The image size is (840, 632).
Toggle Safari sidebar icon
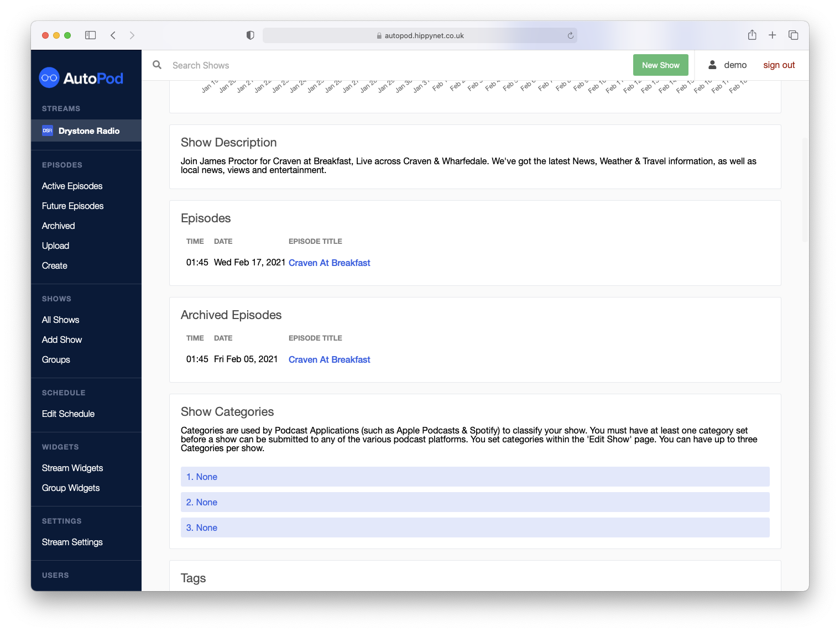click(x=91, y=35)
